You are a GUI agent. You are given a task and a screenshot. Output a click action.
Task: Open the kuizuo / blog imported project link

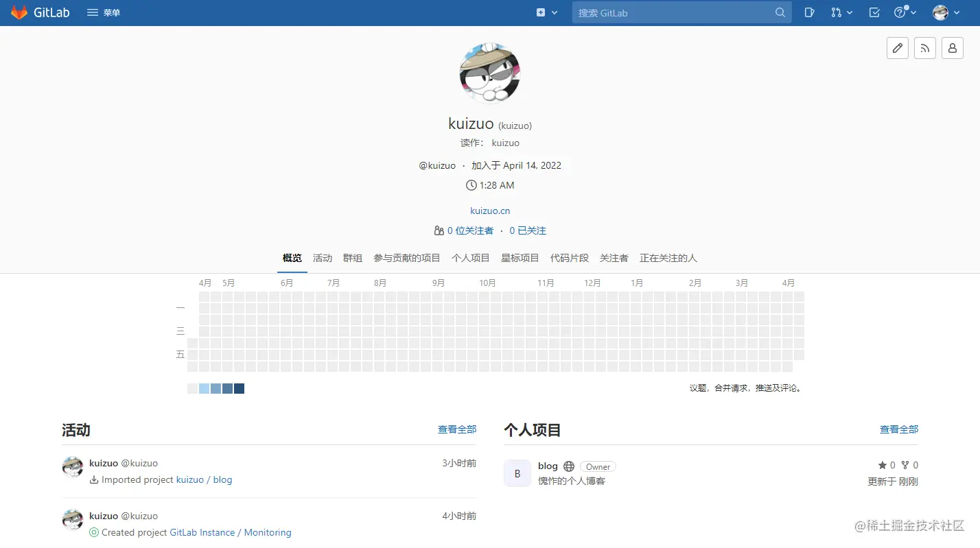tap(204, 480)
